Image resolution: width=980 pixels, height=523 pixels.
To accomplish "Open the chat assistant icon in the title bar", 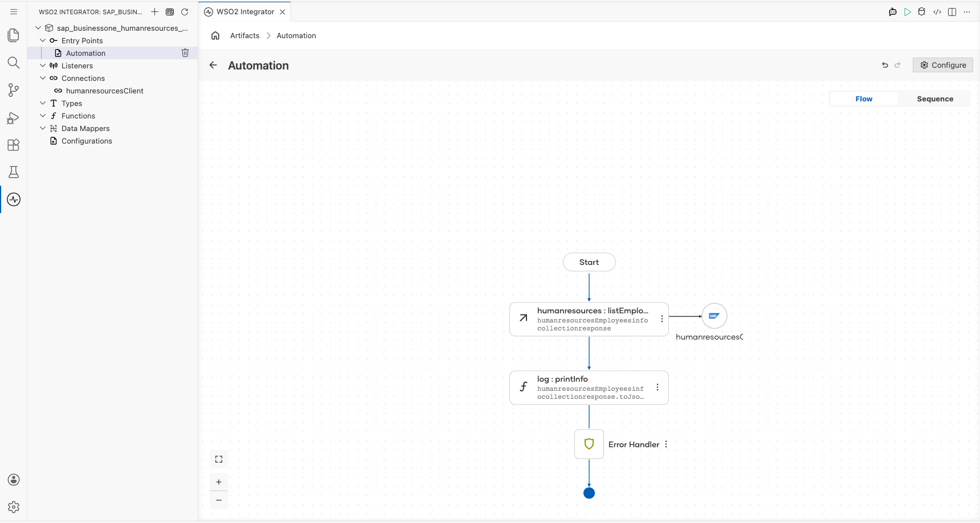I will click(893, 11).
